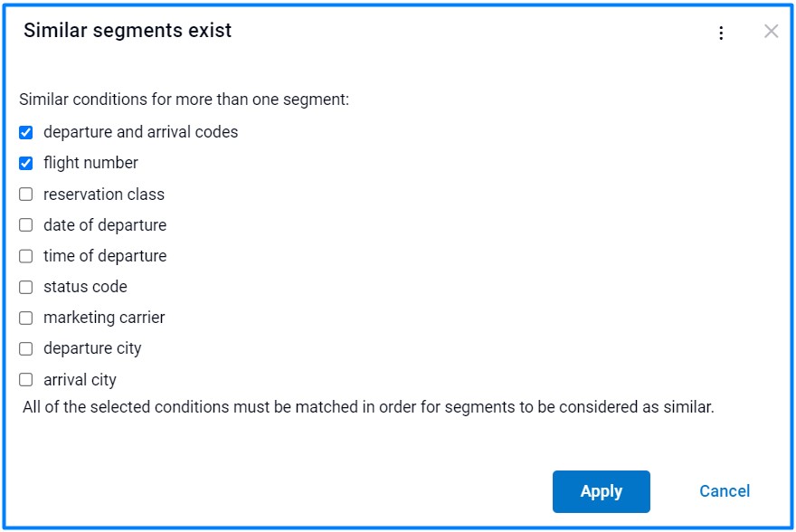Enable the reservation class checkbox

(x=26, y=195)
